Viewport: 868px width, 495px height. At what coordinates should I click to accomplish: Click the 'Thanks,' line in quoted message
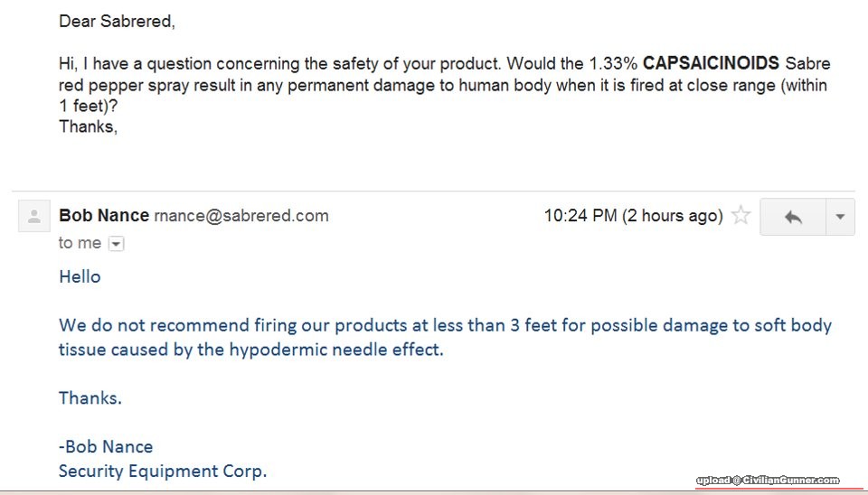point(88,126)
